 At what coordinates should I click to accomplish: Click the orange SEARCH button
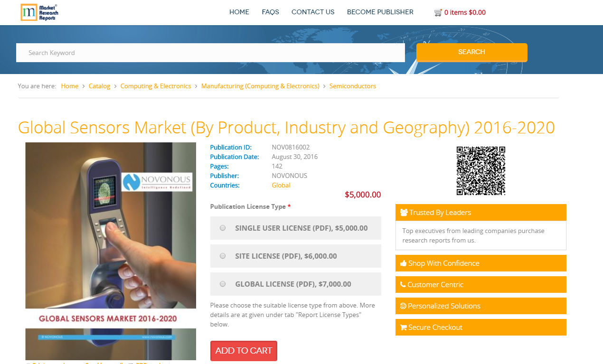pyautogui.click(x=472, y=52)
